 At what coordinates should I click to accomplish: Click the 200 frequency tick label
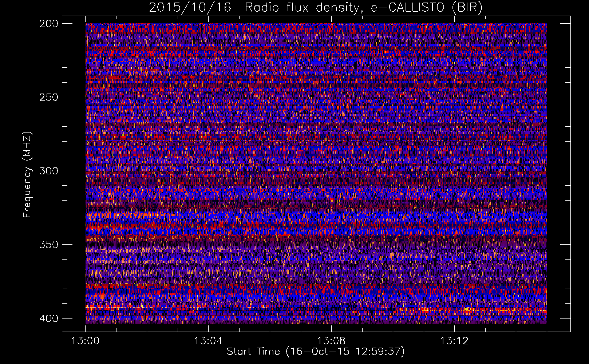(x=48, y=24)
